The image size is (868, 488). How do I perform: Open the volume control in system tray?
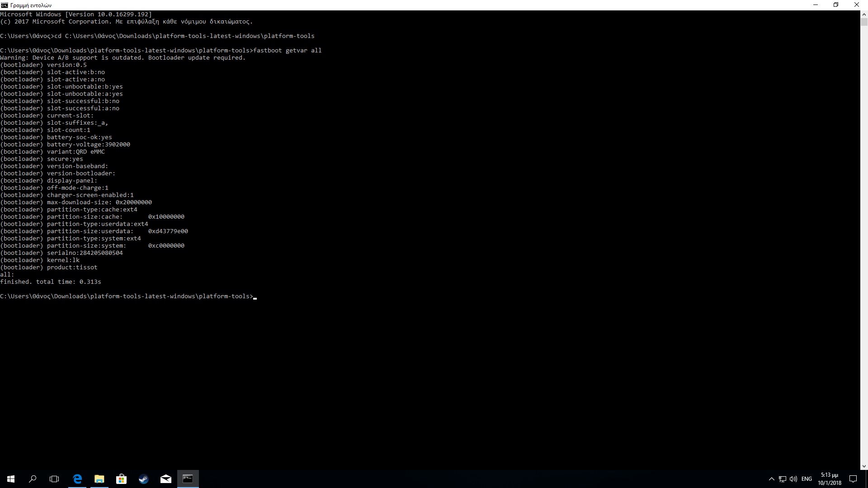pos(793,479)
